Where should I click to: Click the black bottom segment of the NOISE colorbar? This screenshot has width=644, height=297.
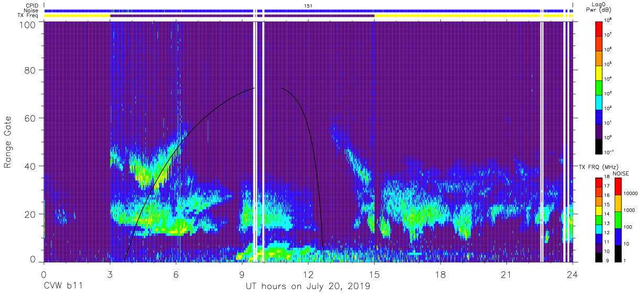coord(618,253)
